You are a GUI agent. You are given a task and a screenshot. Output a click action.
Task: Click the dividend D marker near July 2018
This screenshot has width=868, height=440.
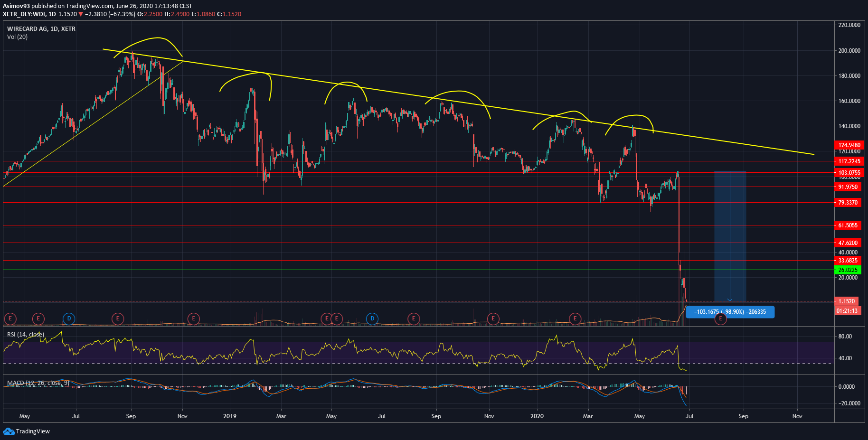pos(69,318)
